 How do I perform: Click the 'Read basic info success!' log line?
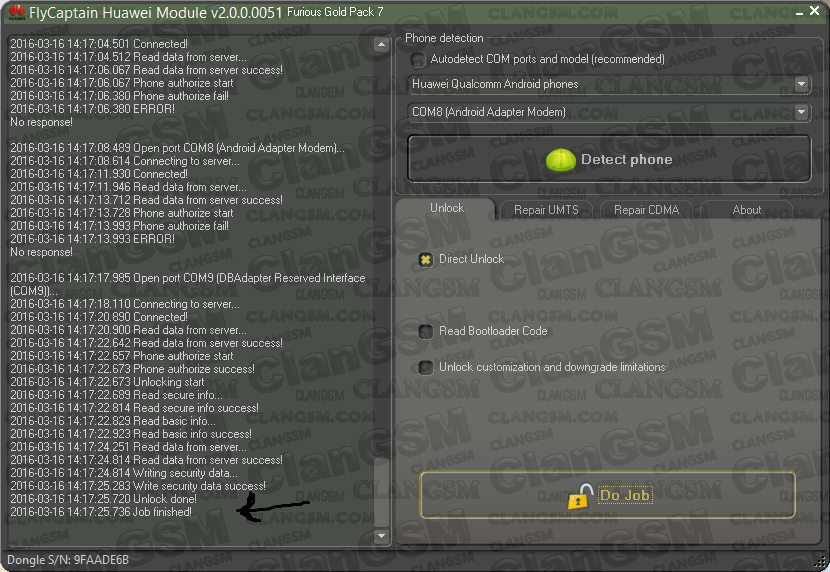click(x=131, y=434)
